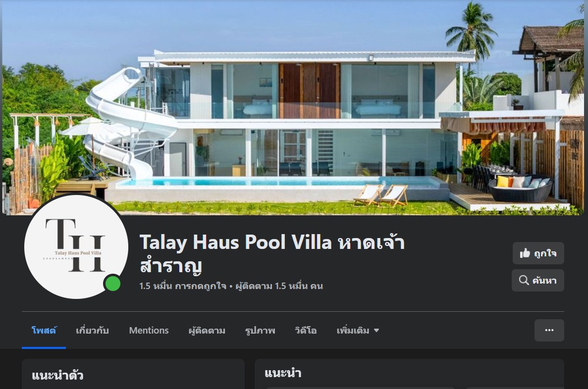Click the green online status dot
Image resolution: width=588 pixels, height=389 pixels.
click(112, 283)
